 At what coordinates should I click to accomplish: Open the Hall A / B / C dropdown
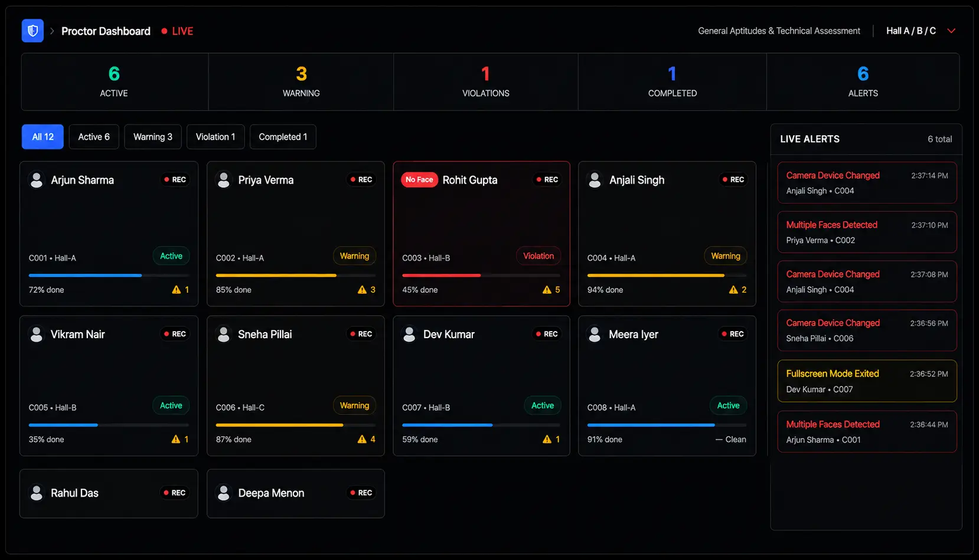(x=921, y=31)
